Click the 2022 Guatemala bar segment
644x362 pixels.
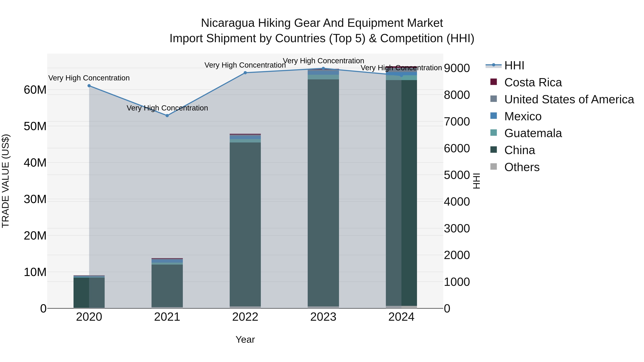245,141
